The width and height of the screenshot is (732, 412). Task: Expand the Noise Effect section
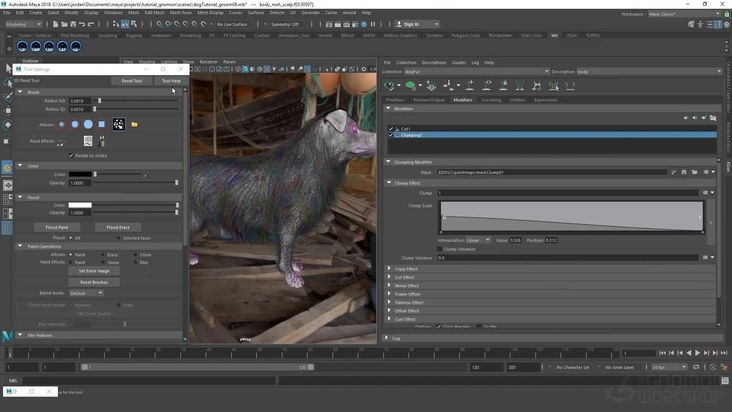pos(407,286)
